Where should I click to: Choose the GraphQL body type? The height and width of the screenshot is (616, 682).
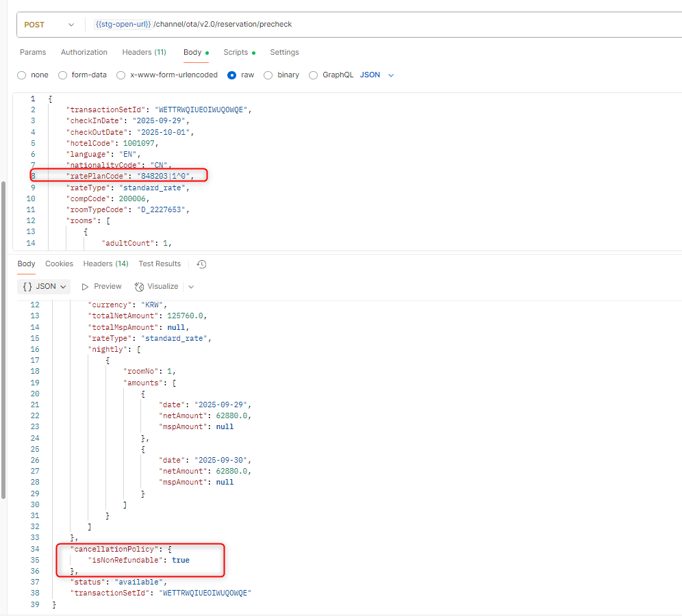pos(314,75)
